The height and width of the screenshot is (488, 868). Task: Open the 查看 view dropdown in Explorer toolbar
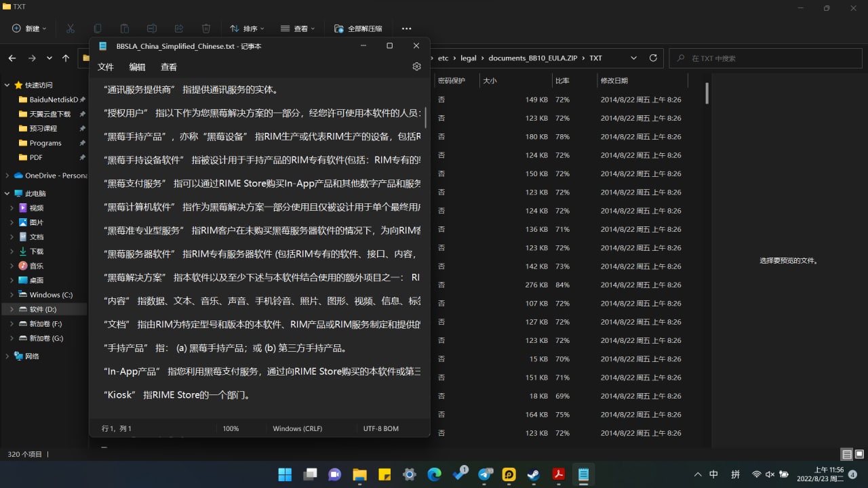(x=298, y=28)
